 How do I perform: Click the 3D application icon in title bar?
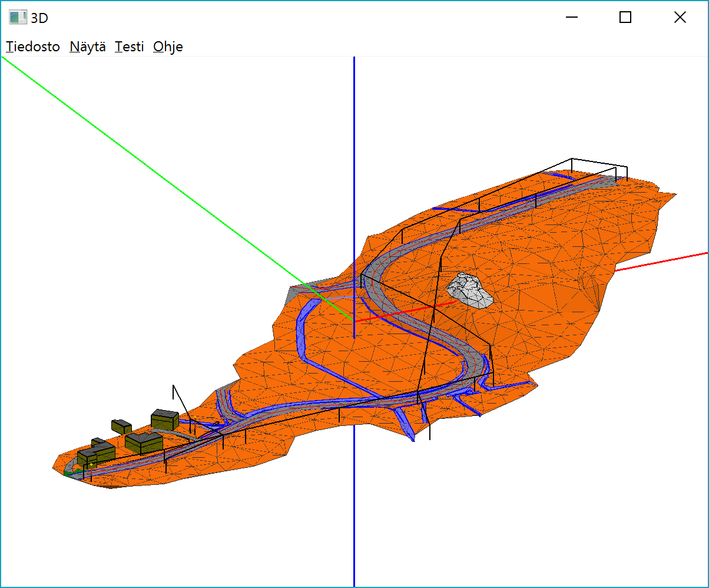tap(18, 18)
